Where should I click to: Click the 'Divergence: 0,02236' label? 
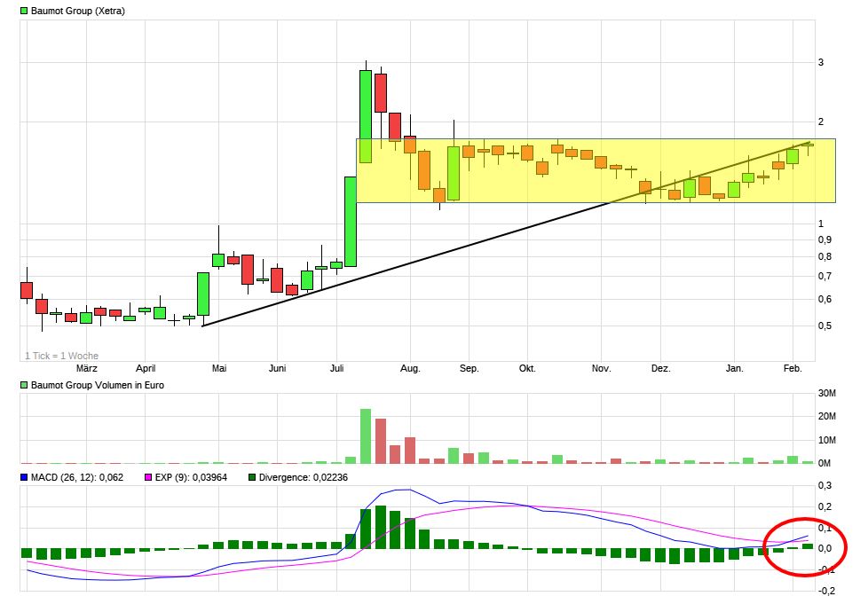304,477
